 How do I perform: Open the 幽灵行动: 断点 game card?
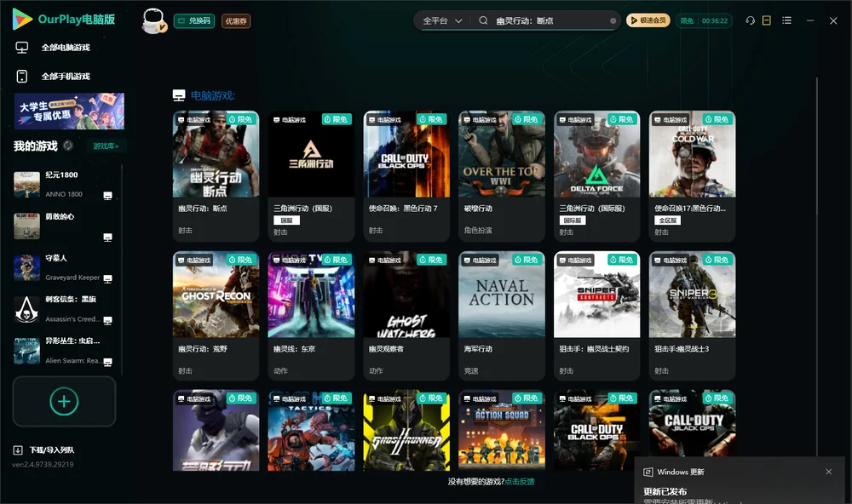[216, 176]
